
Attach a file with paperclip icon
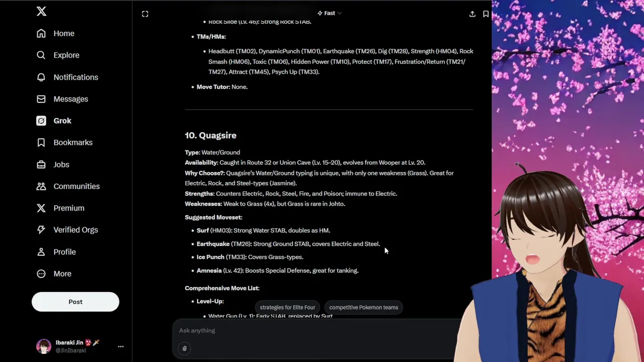point(184,348)
